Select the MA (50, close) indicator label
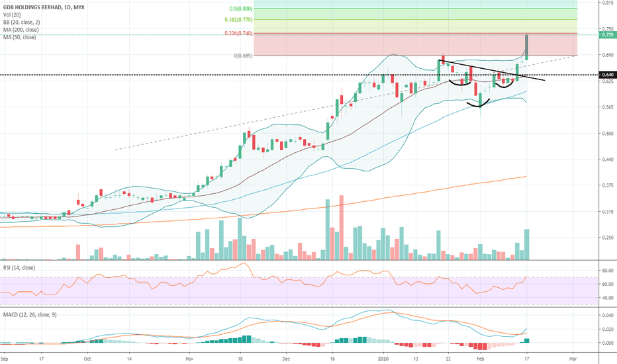 [19, 37]
